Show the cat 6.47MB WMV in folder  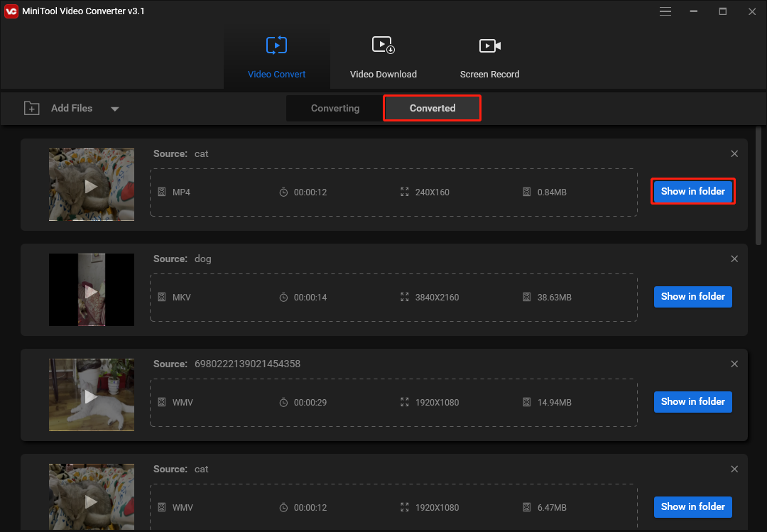click(692, 507)
